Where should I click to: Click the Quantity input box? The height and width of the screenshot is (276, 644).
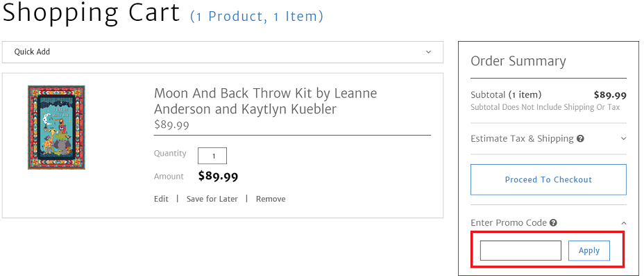(212, 156)
